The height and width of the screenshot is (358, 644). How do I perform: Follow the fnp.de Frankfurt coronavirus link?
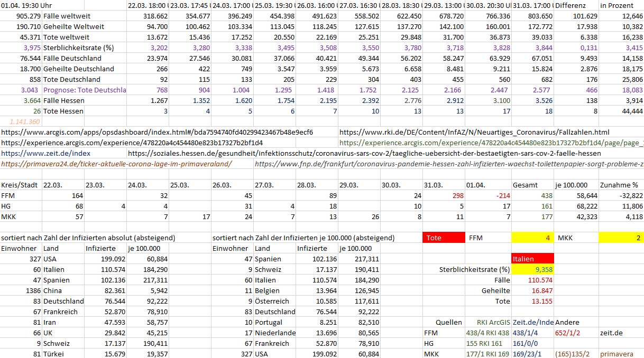pos(449,164)
